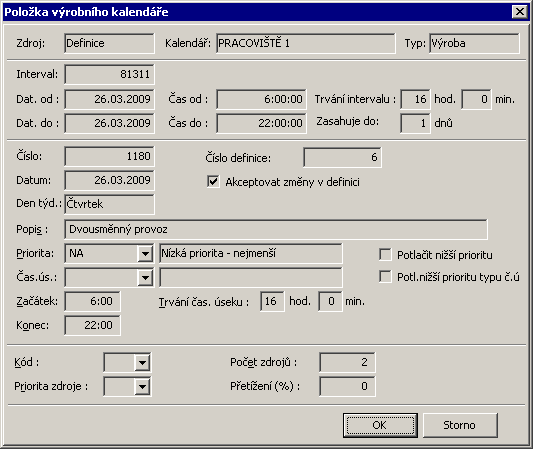Viewport: 533px width, 449px height.
Task: Click the Popis : label
Action: pyautogui.click(x=32, y=230)
